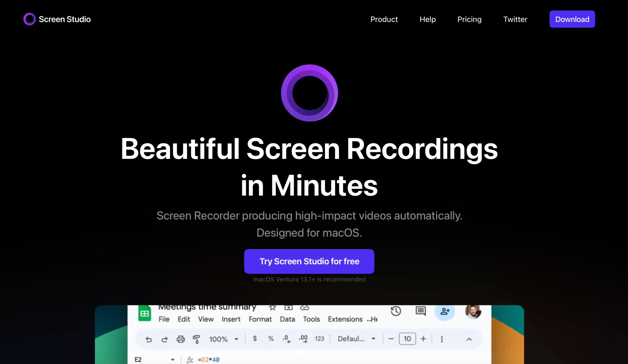This screenshot has height=364, width=628.
Task: Open the Default font dropdown
Action: [x=356, y=339]
